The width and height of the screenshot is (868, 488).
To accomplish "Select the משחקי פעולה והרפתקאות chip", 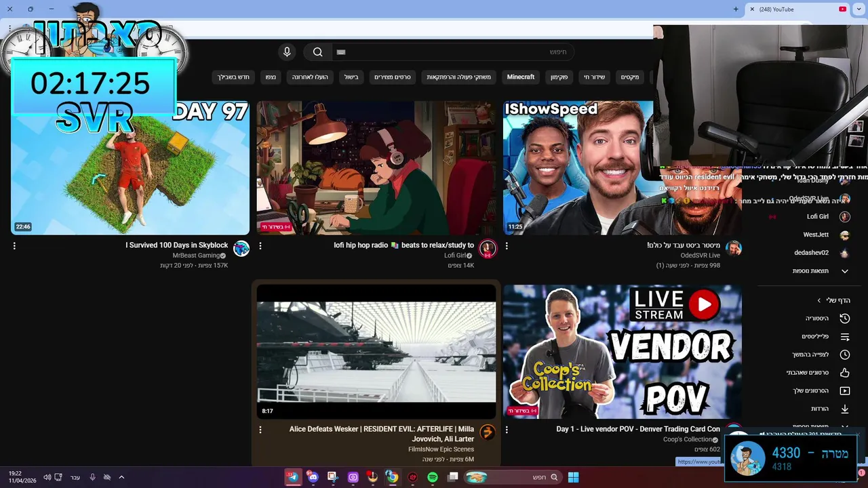I will (458, 77).
